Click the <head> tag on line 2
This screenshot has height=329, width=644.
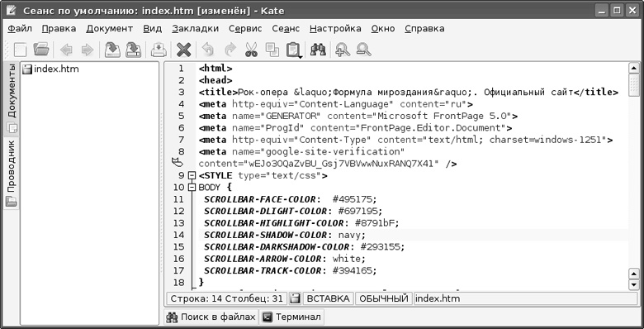tap(215, 81)
